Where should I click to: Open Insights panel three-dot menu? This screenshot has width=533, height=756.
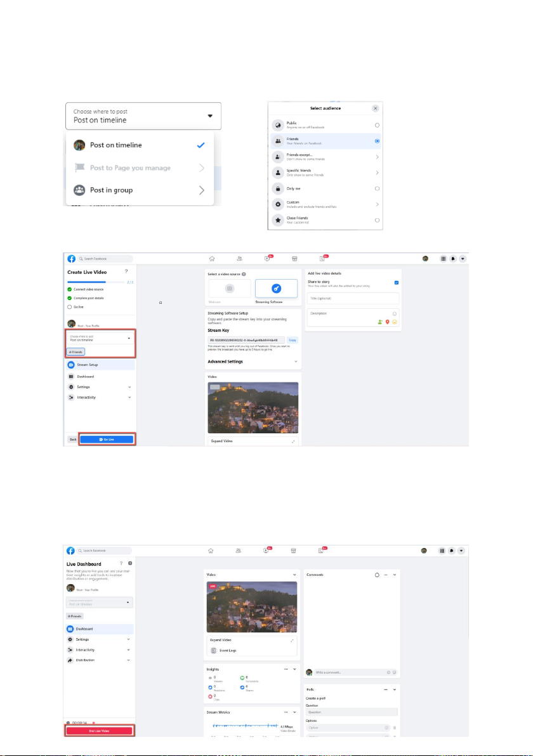(286, 670)
